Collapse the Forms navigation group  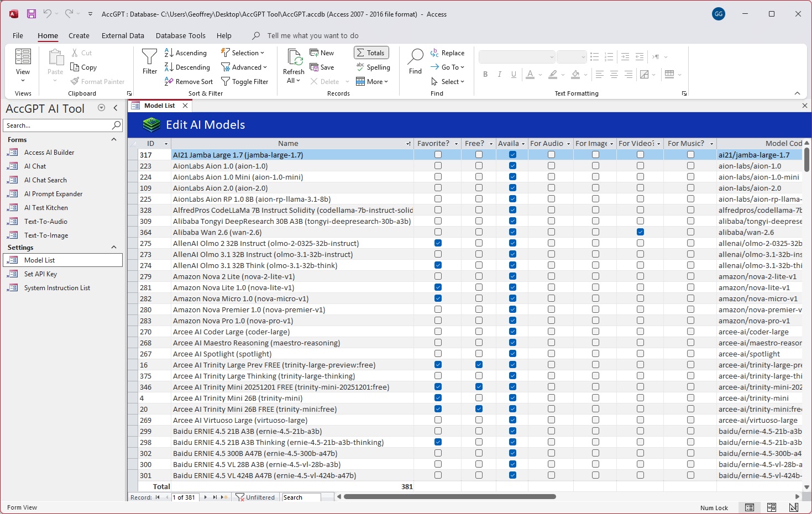pyautogui.click(x=114, y=140)
